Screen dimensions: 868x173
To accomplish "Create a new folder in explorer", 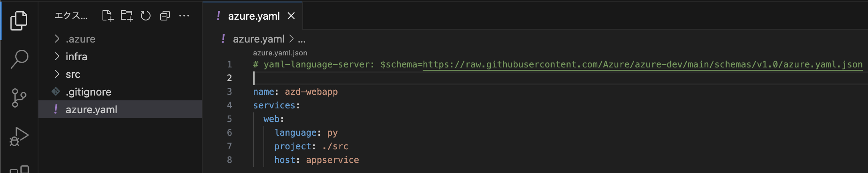I will pos(127,16).
